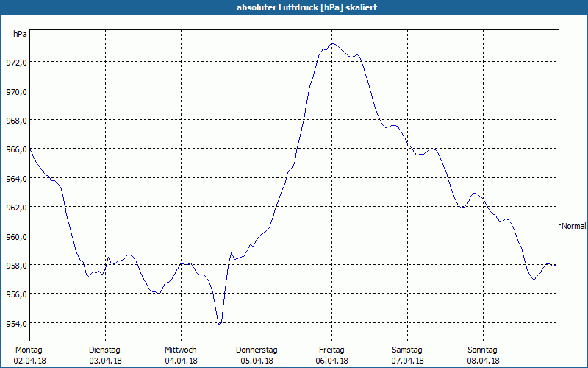Image resolution: width=588 pixels, height=368 pixels.
Task: Click the hPa unit label
Action: [20, 34]
